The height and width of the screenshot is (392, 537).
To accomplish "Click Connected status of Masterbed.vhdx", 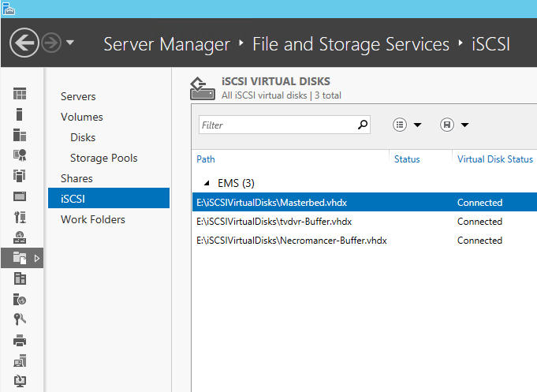I will point(479,203).
